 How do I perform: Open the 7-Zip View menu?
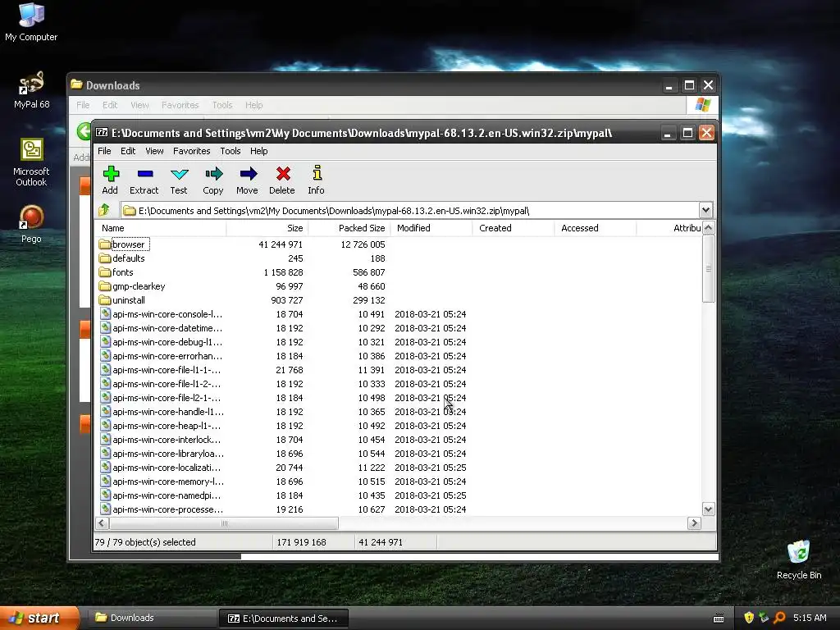point(154,151)
